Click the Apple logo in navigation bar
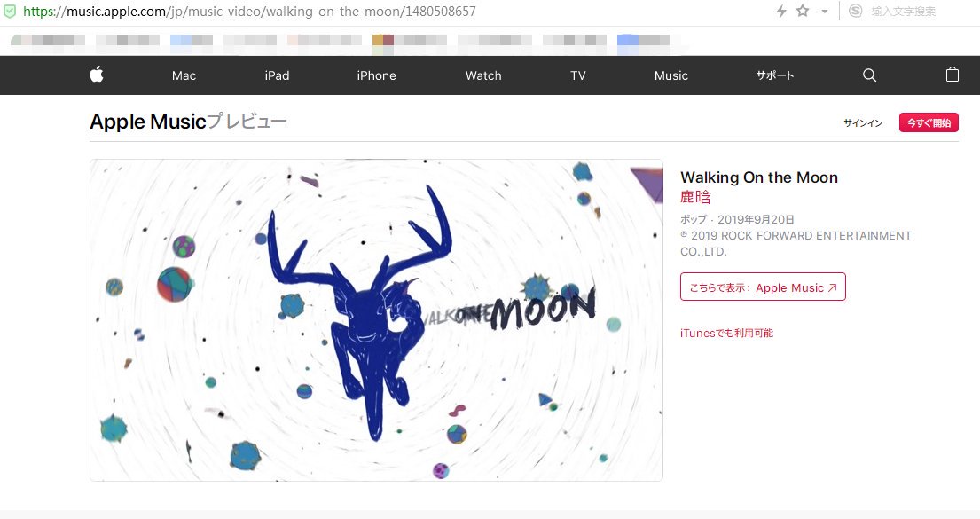 coord(97,75)
